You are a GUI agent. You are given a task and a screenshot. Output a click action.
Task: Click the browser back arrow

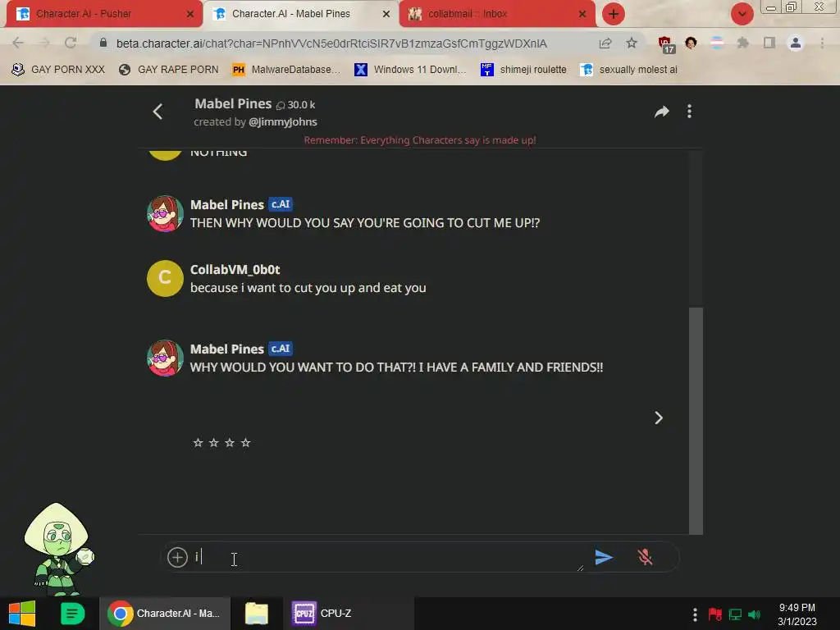pos(18,43)
